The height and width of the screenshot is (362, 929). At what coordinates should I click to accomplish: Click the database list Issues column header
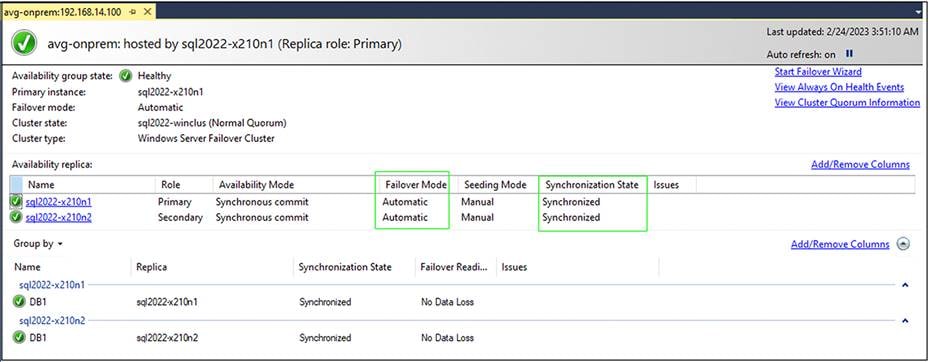point(578,267)
